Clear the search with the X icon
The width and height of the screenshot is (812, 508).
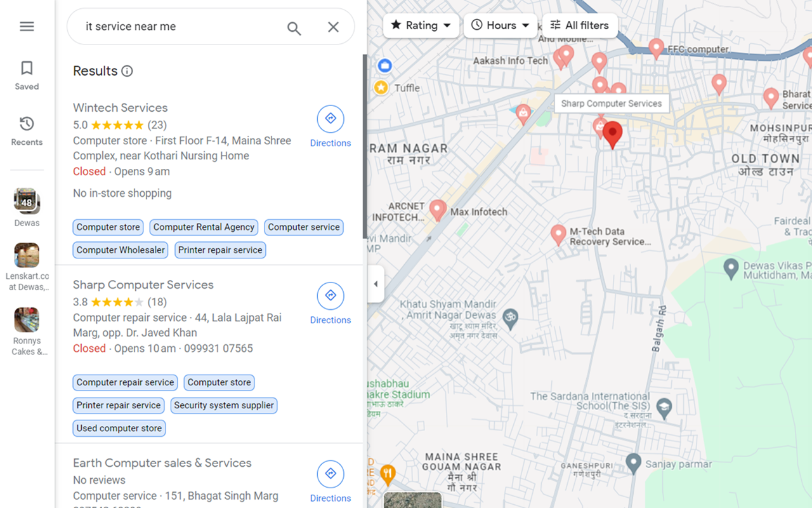coord(333,27)
